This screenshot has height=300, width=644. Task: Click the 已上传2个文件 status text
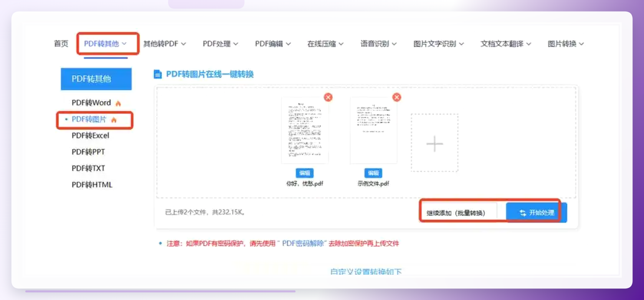pyautogui.click(x=205, y=212)
